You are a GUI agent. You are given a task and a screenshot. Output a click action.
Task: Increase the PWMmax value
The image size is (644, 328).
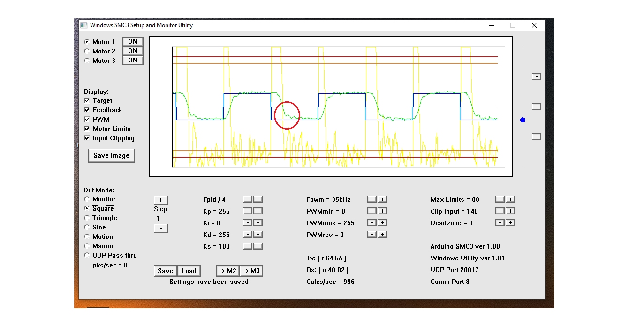coord(382,223)
